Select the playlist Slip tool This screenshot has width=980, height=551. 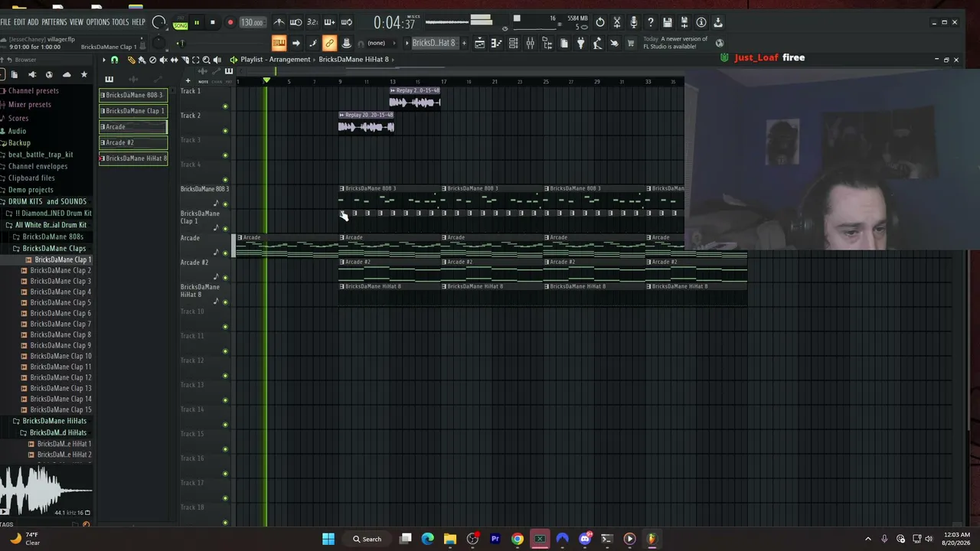tap(174, 60)
